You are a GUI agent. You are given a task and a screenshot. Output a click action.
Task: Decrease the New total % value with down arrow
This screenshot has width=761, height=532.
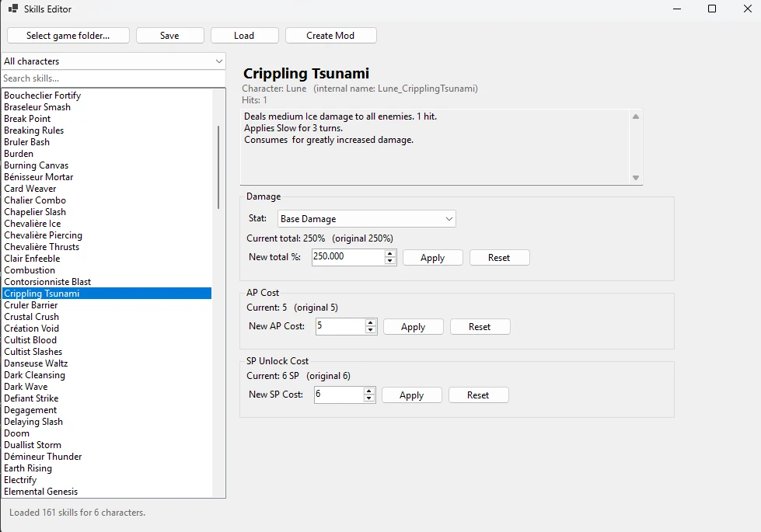[x=389, y=261]
